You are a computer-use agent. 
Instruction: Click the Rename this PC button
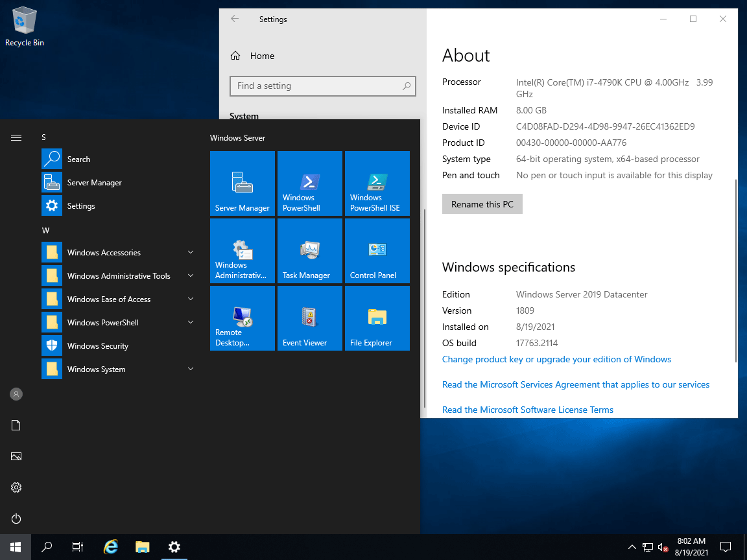482,204
